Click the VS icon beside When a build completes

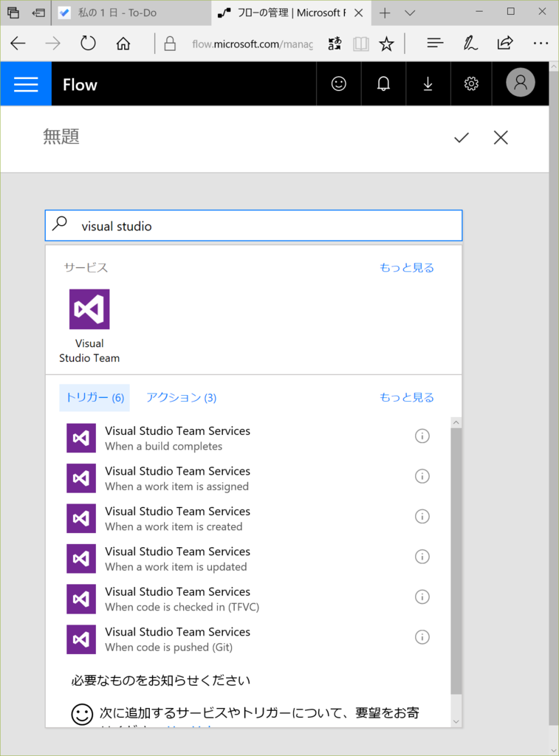coord(81,438)
